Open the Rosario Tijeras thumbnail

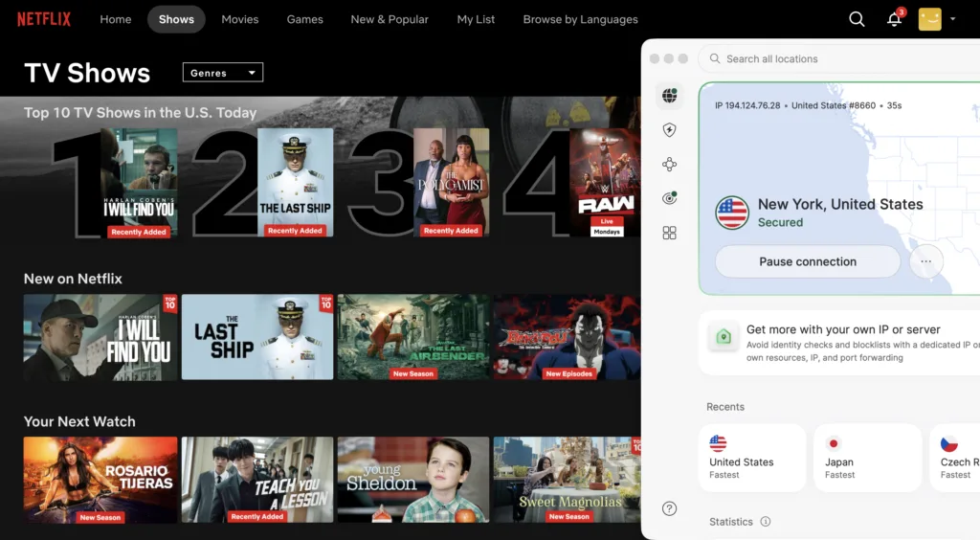tap(100, 480)
